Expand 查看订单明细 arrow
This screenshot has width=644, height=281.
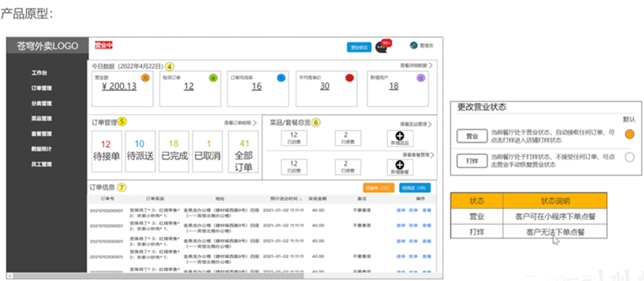(x=255, y=123)
